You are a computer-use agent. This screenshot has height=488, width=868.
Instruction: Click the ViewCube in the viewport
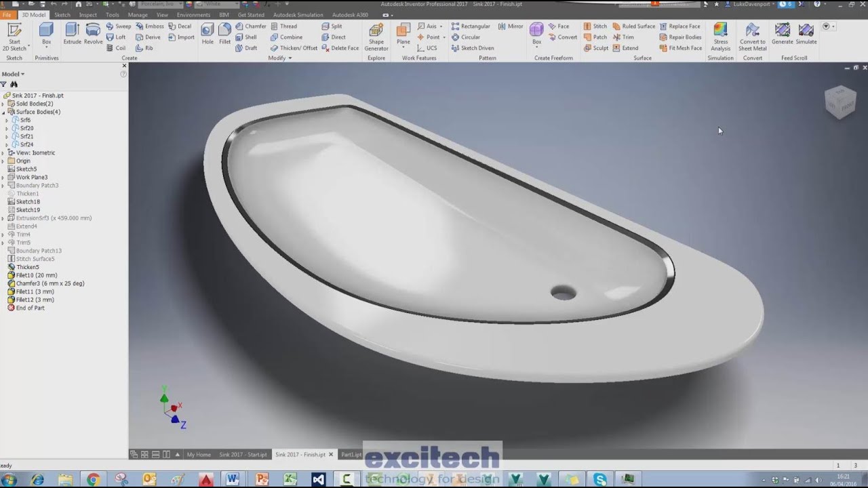(841, 102)
